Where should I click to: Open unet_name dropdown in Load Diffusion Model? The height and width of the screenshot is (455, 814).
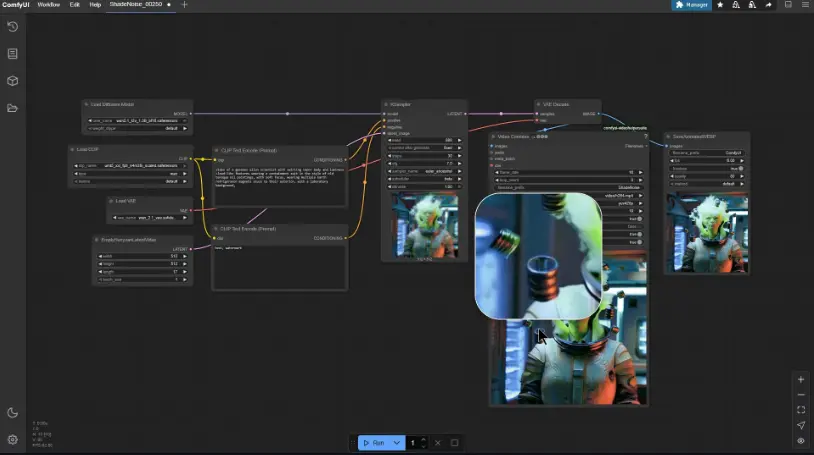click(x=138, y=121)
